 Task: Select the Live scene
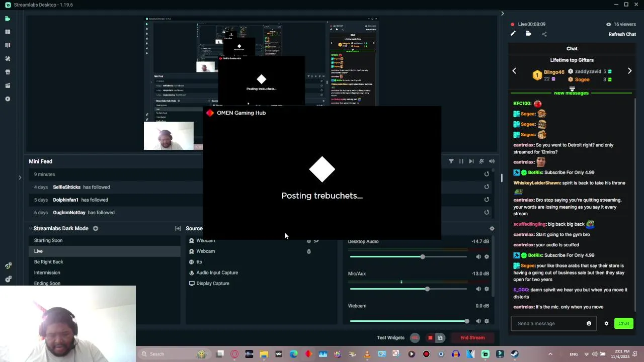[105, 251]
